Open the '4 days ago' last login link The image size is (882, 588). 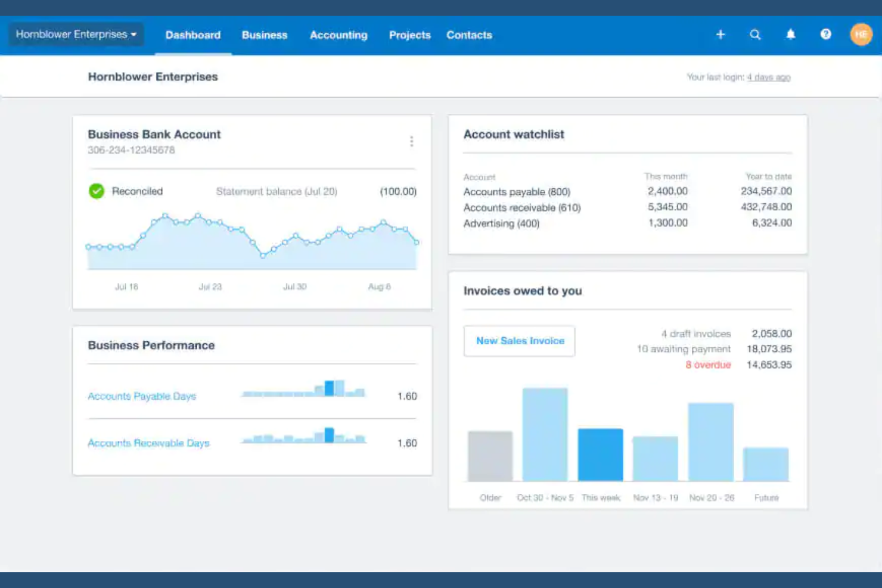pyautogui.click(x=769, y=77)
